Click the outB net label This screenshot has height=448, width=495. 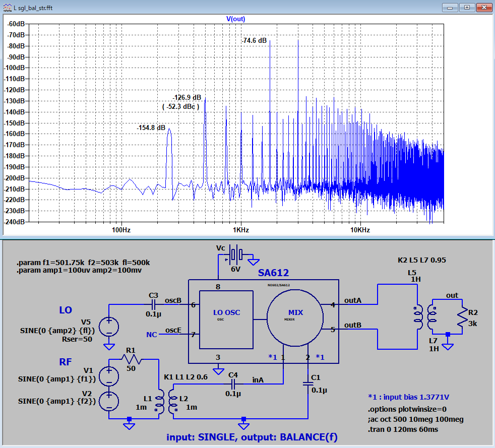353,325
